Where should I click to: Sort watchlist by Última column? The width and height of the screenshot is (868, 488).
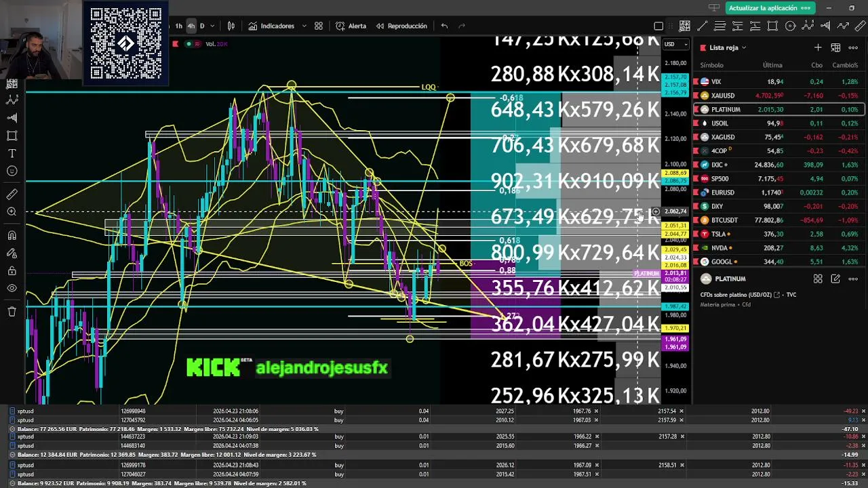point(772,65)
